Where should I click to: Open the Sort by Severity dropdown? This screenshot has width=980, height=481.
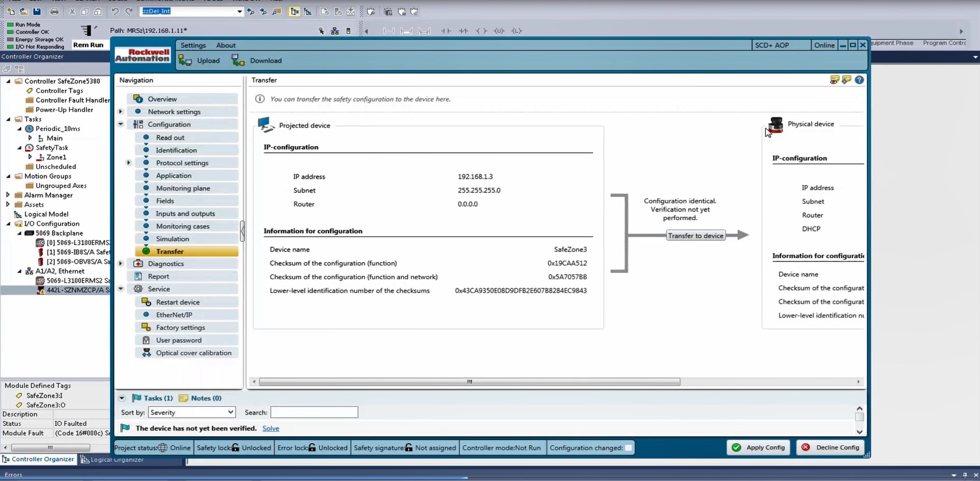192,412
